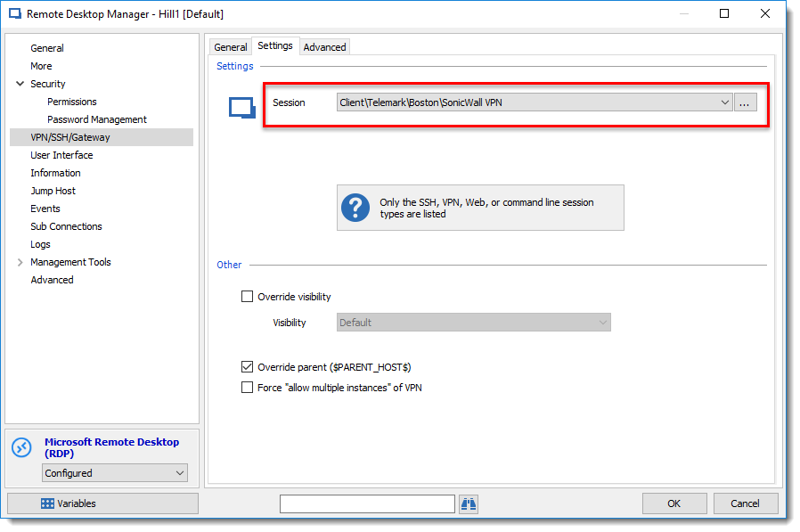
Task: Click the binoculars search icon
Action: pyautogui.click(x=469, y=504)
